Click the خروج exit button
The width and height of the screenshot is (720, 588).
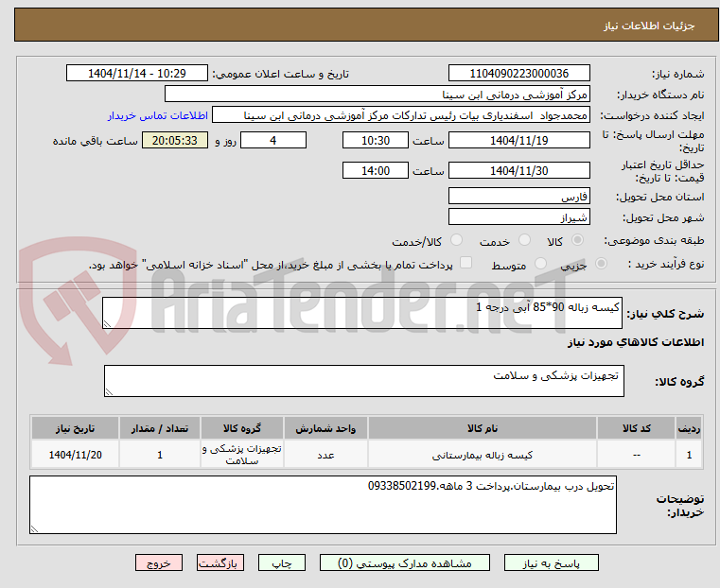coord(159,562)
